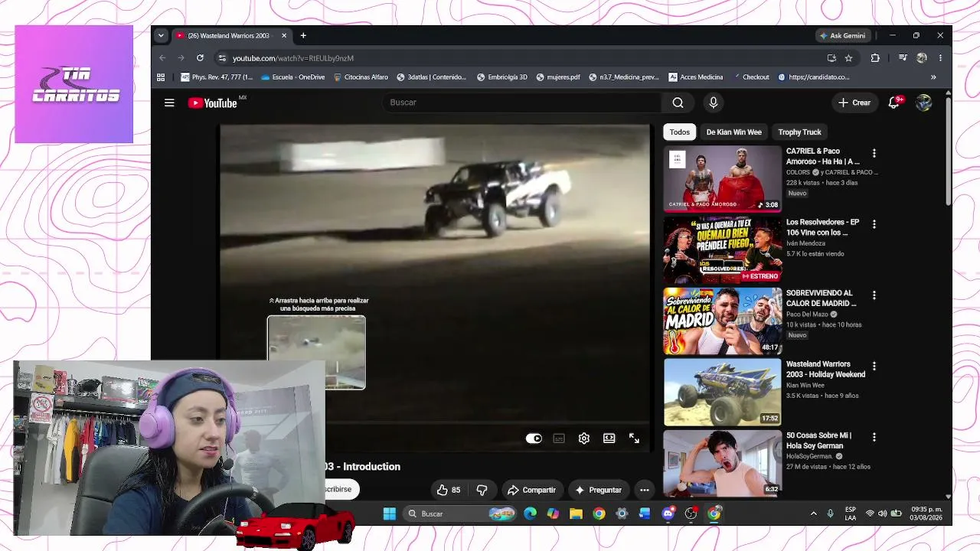Toggle the autoplay switch in the player
980x551 pixels.
click(x=534, y=439)
